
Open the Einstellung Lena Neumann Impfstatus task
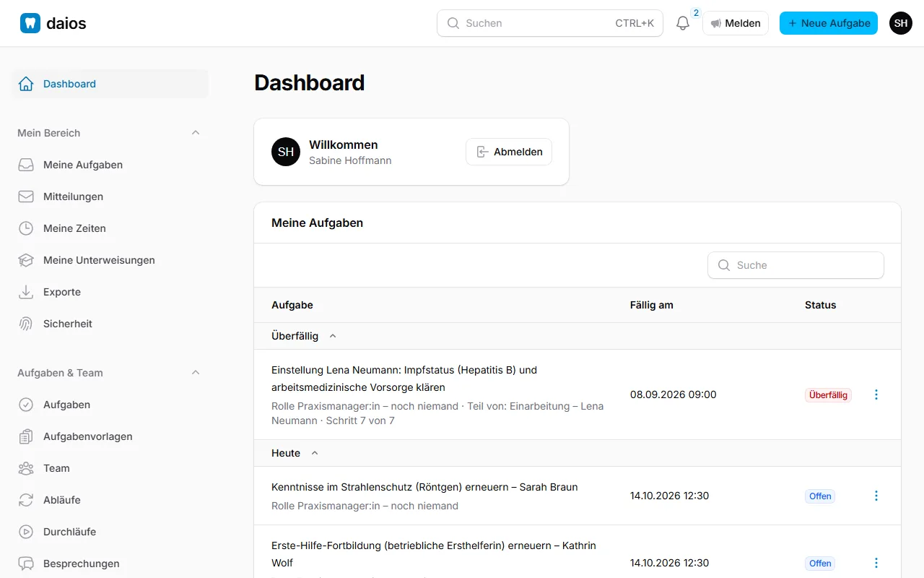404,379
